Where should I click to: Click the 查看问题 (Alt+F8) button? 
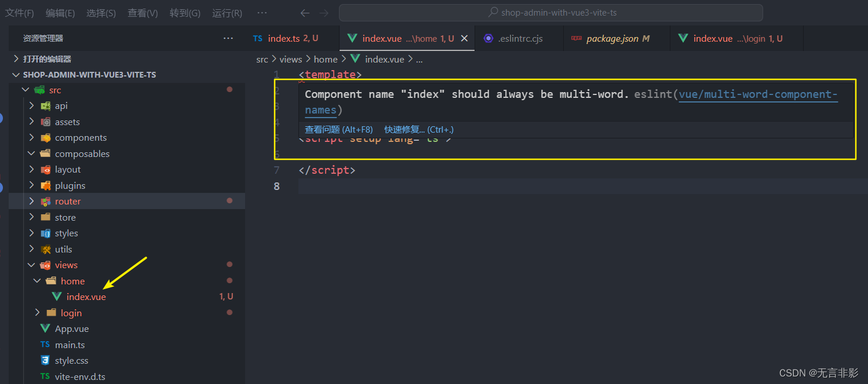pos(339,129)
